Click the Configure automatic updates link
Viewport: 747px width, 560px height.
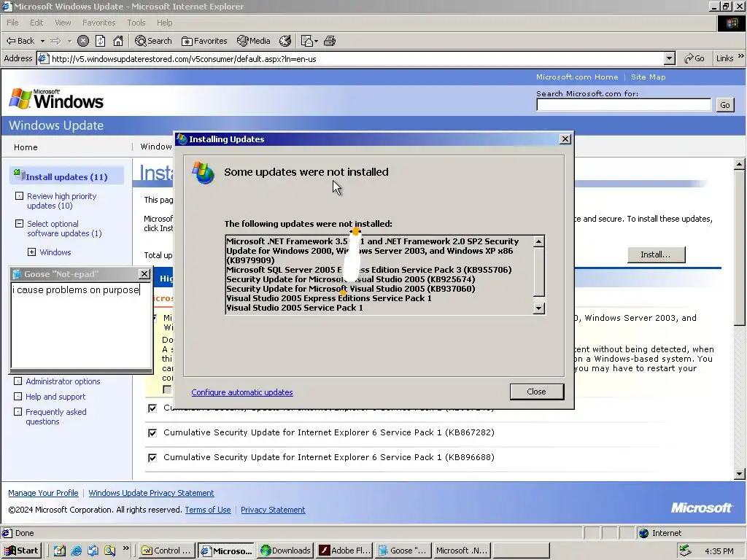coord(242,392)
